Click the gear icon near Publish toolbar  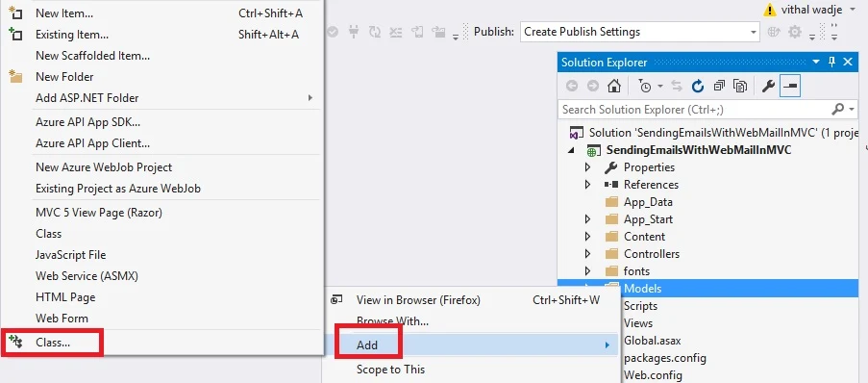click(795, 32)
